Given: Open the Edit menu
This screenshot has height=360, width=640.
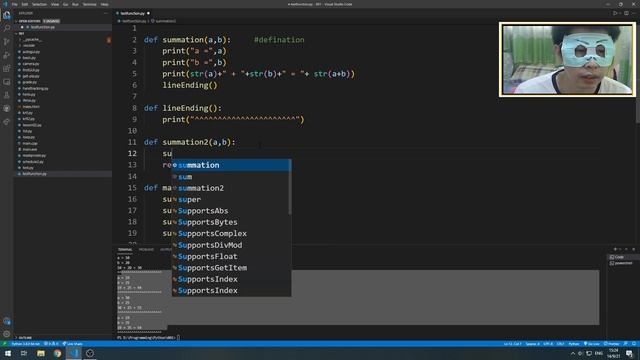Looking at the screenshot, I should click(25, 4).
